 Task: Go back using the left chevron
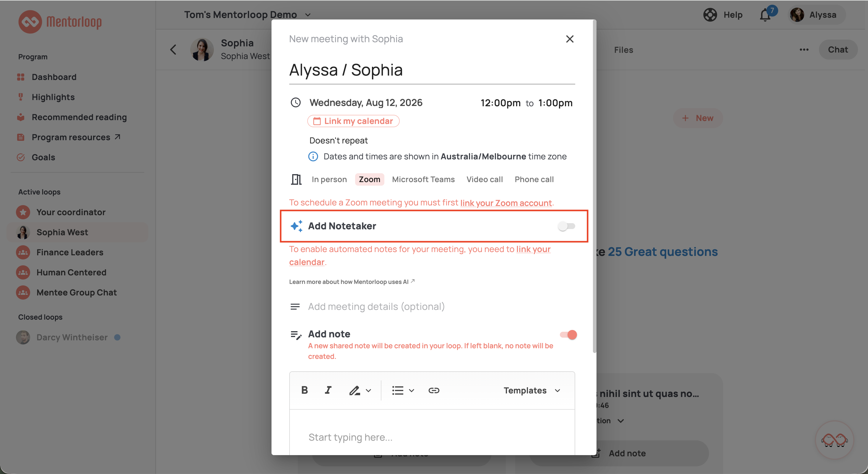173,50
